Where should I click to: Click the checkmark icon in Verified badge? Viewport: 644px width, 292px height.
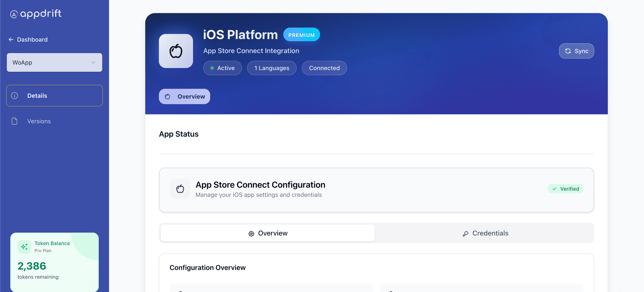pyautogui.click(x=554, y=189)
